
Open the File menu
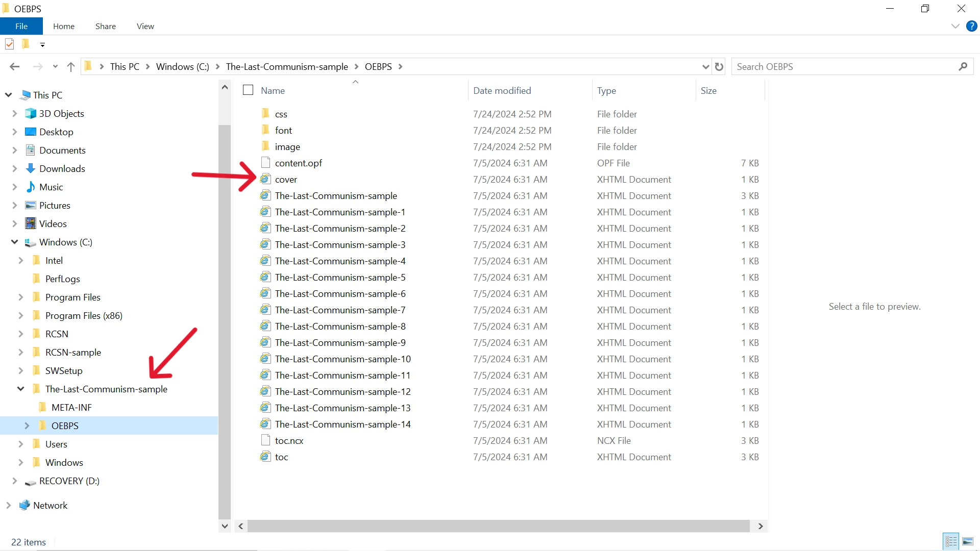pyautogui.click(x=21, y=26)
